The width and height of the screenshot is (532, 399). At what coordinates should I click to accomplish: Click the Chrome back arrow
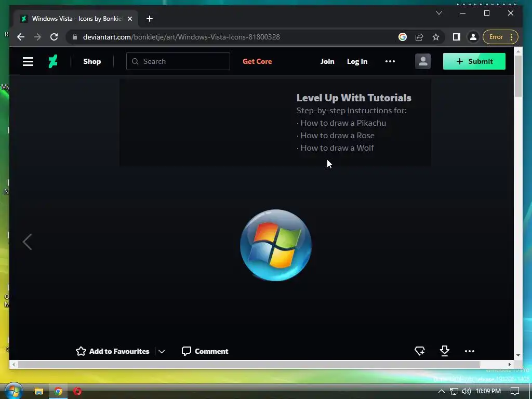[x=21, y=37]
